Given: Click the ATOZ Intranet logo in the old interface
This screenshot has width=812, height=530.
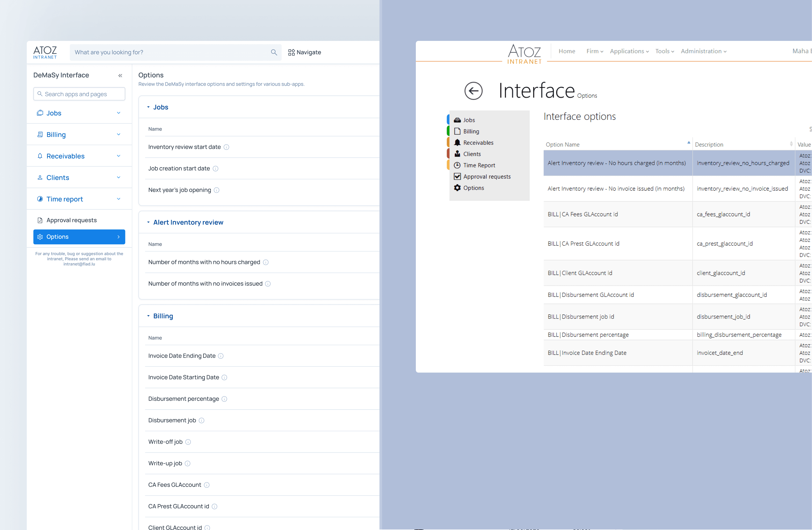Looking at the screenshot, I should point(524,54).
